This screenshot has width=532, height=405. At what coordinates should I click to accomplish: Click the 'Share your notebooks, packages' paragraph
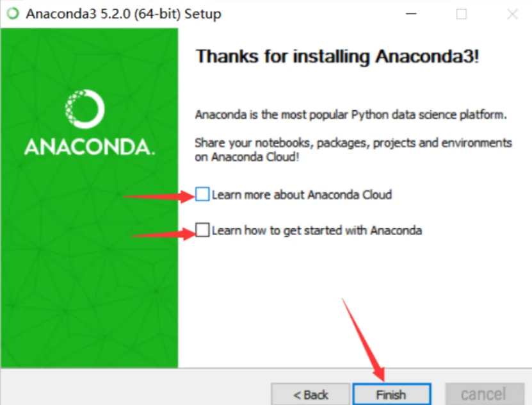(353, 150)
